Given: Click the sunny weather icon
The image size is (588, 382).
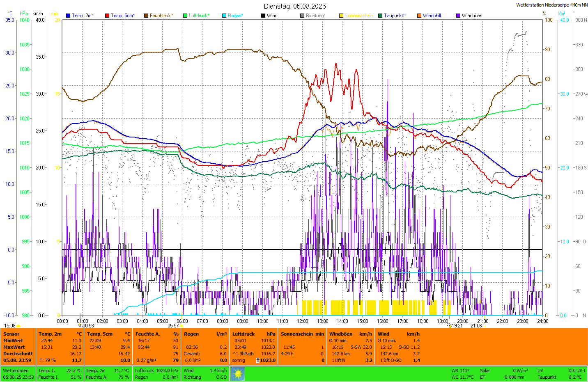Looking at the screenshot, I should tap(238, 374).
